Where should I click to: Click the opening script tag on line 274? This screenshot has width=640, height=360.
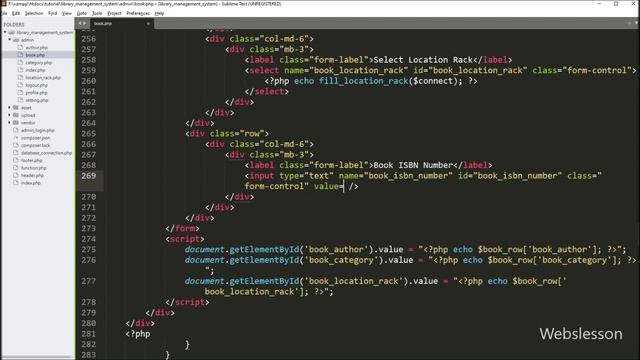(x=185, y=239)
